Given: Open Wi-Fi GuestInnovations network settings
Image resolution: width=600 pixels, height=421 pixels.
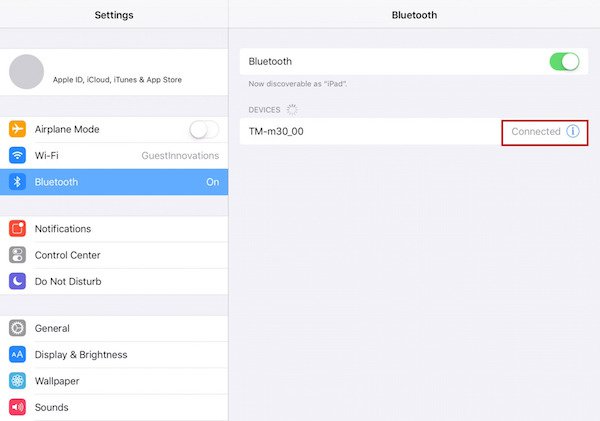Looking at the screenshot, I should 114,155.
